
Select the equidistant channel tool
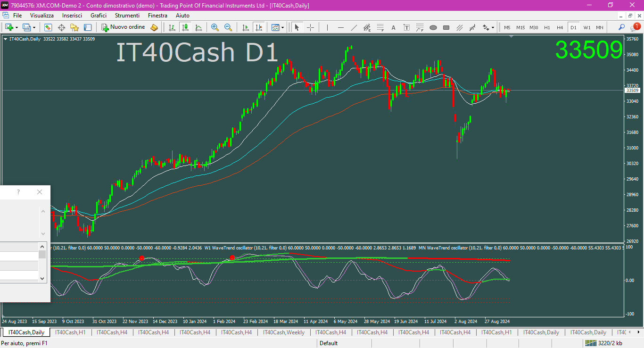367,27
